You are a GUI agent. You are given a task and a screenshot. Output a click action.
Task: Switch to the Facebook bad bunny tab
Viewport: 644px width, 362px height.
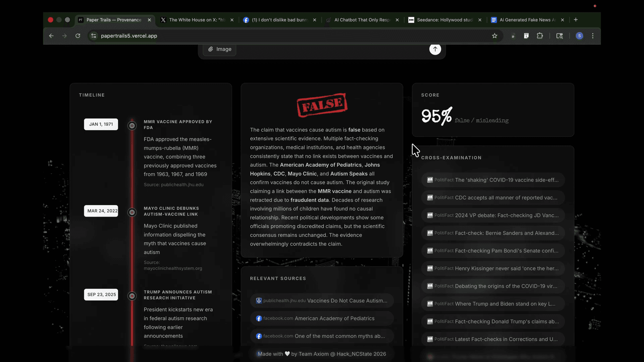(280, 20)
